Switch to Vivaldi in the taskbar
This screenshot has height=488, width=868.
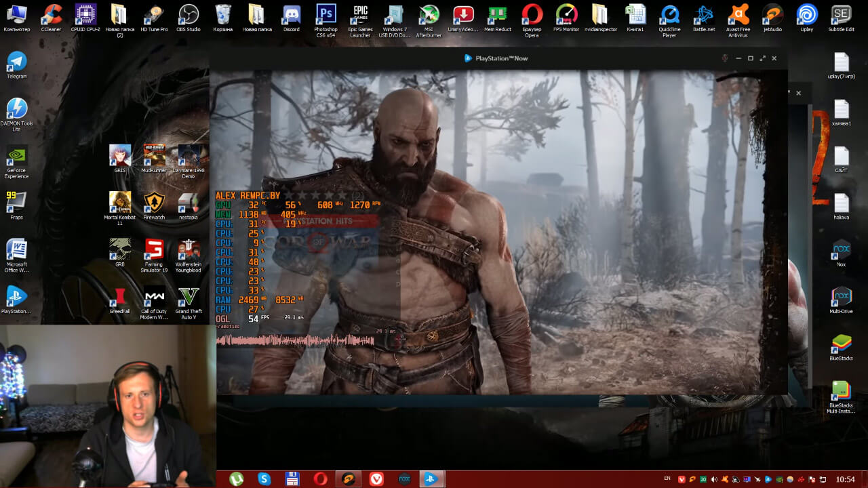click(x=376, y=479)
